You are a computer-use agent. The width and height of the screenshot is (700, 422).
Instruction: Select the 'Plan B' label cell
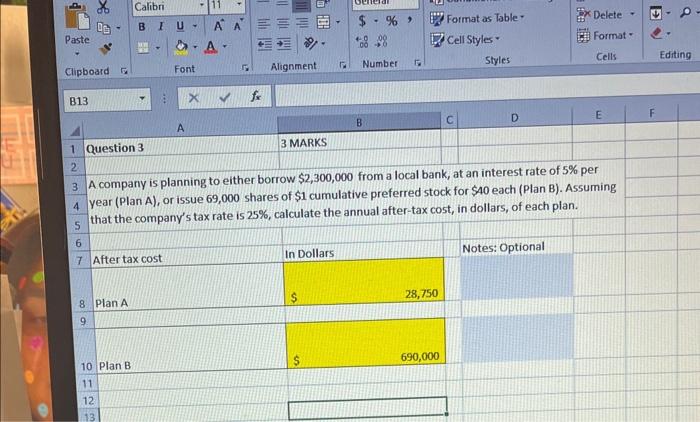tap(192, 348)
